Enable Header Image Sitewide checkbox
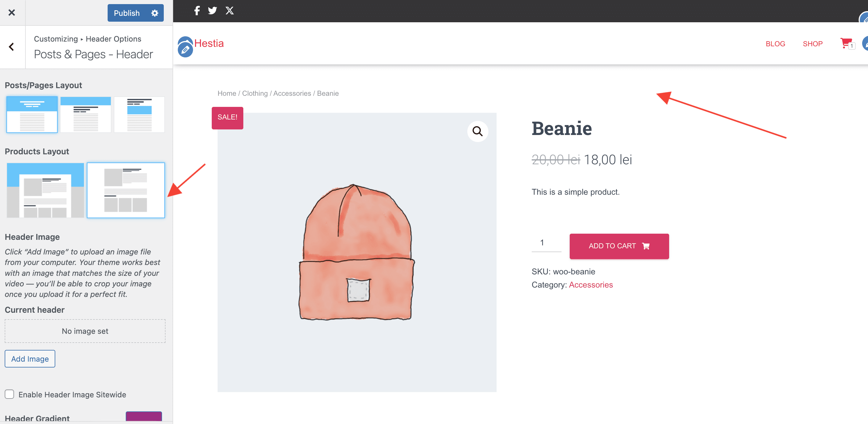 [9, 394]
